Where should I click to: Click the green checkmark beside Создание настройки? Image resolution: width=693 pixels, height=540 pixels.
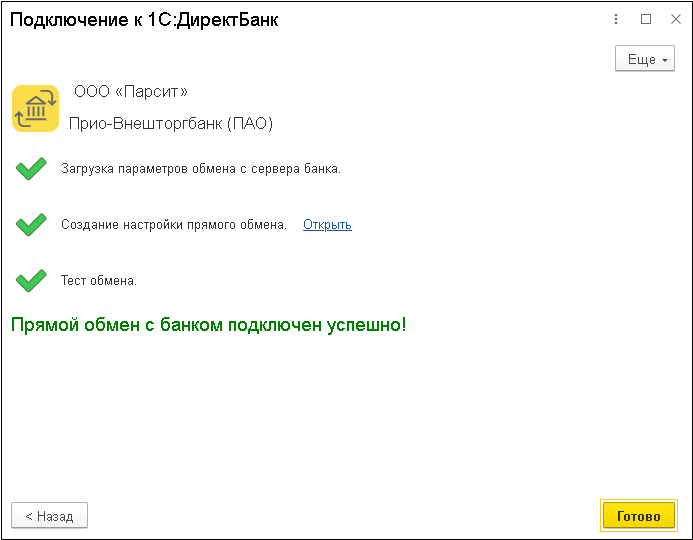click(31, 224)
